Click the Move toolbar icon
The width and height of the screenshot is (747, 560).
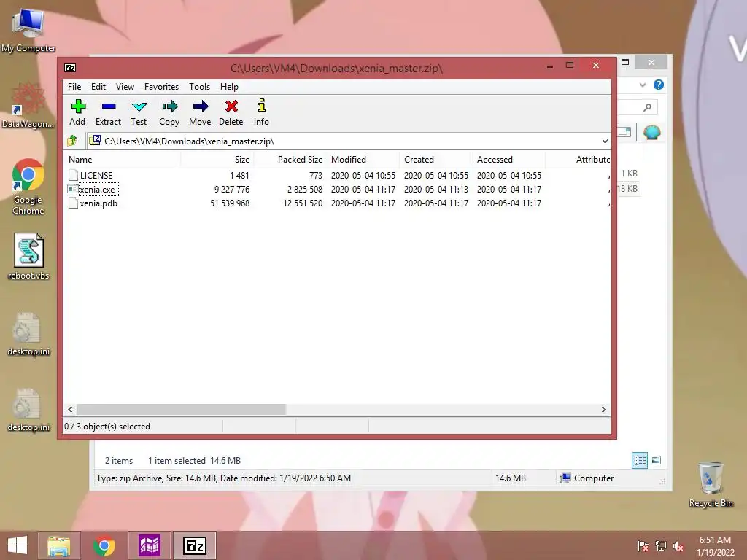pyautogui.click(x=201, y=106)
